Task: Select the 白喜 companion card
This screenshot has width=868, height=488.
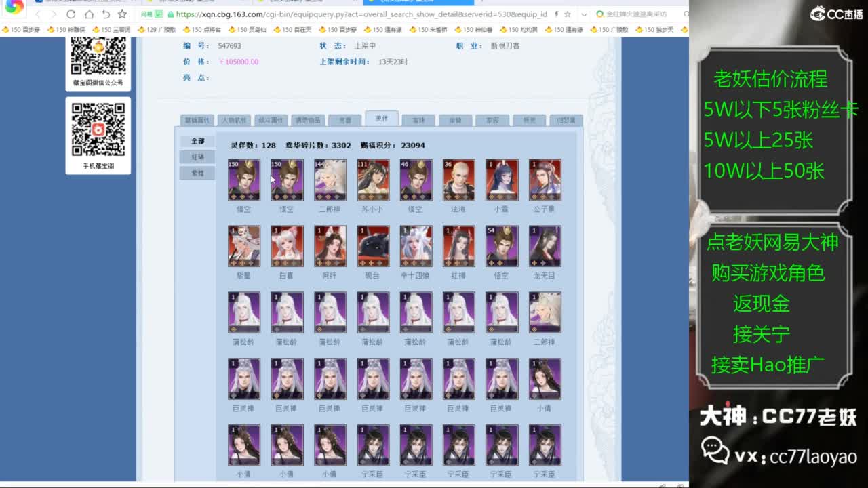Action: coord(287,247)
